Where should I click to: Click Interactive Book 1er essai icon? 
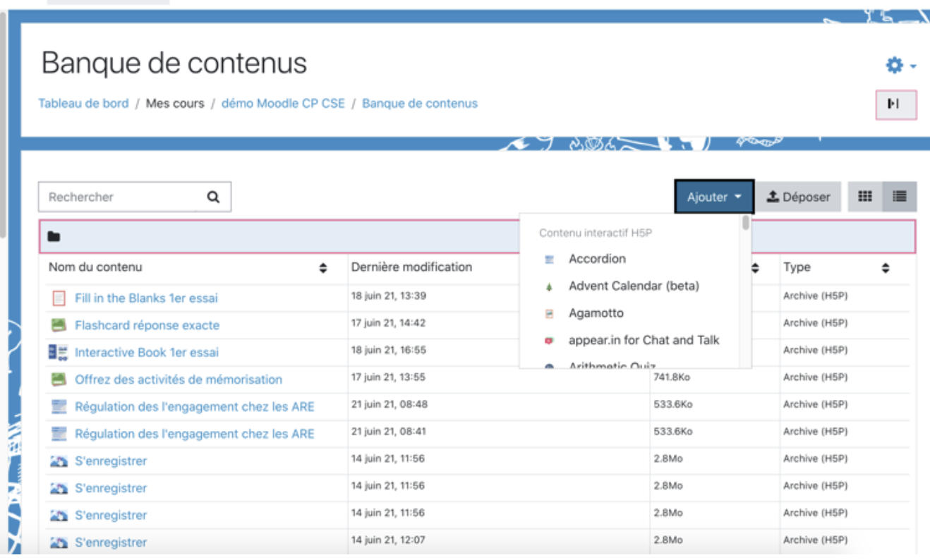(59, 352)
